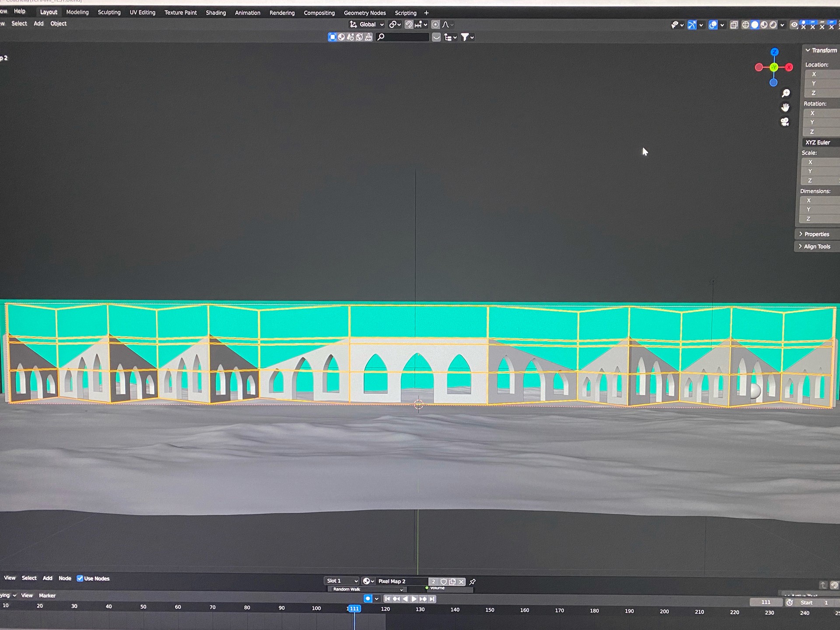This screenshot has height=630, width=840.
Task: Toggle camera view icon in viewport
Action: [785, 122]
